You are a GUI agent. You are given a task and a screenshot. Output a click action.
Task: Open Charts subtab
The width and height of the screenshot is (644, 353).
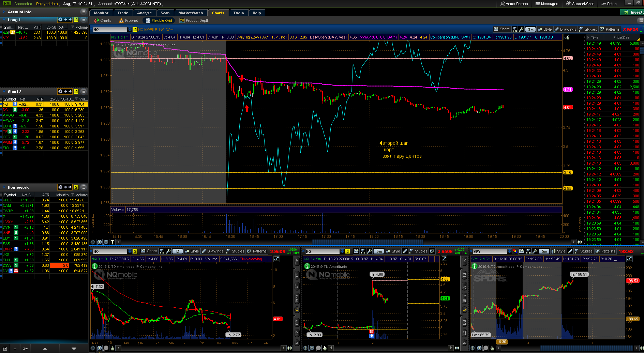[x=103, y=20]
